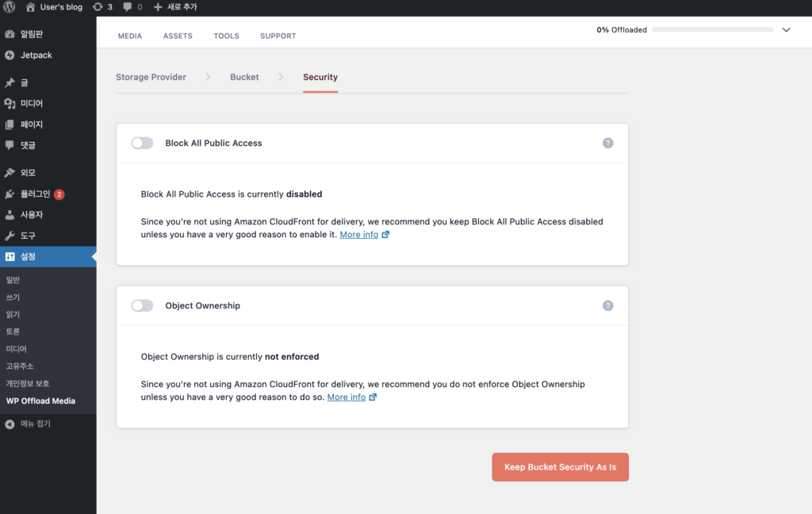Open help icon for Block All Public Access

[x=608, y=143]
